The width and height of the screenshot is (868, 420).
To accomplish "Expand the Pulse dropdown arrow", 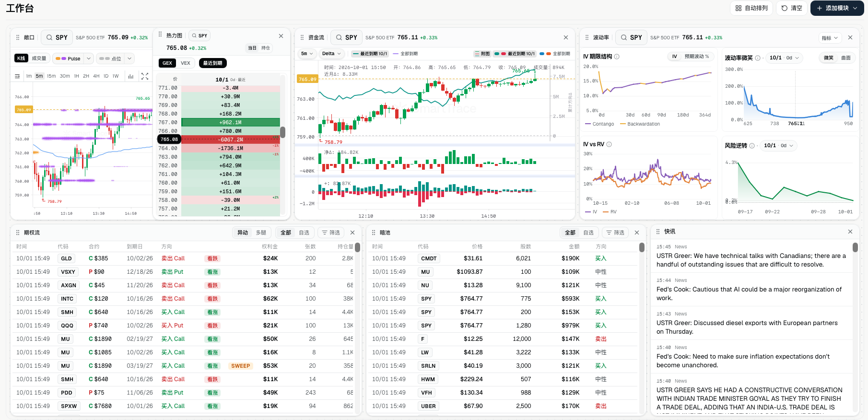I will (88, 58).
